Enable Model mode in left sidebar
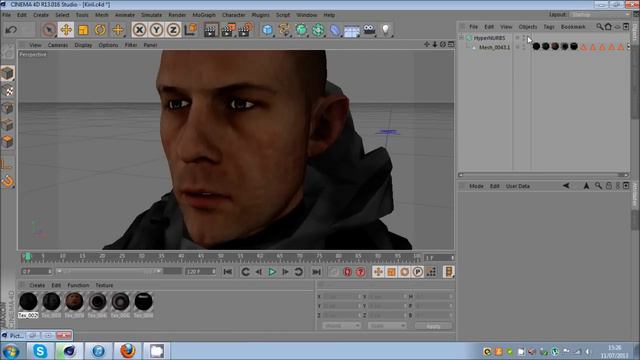This screenshot has width=640, height=360. (x=8, y=73)
